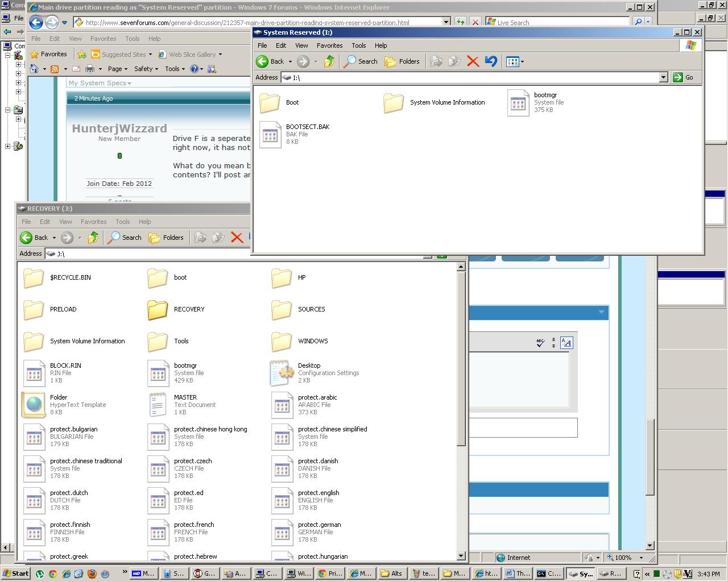Open the Safety dropdown in Internet Explorer

tap(146, 69)
